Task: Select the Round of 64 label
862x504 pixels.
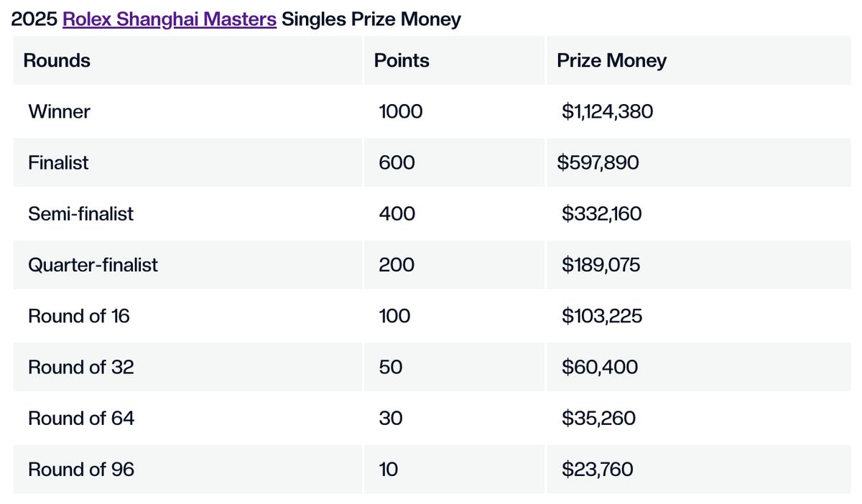Action: (x=80, y=419)
